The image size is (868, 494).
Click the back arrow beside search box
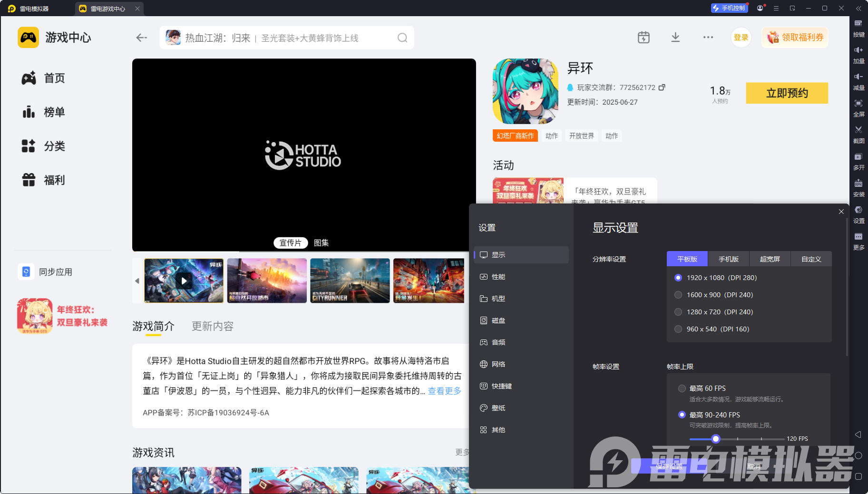click(141, 38)
